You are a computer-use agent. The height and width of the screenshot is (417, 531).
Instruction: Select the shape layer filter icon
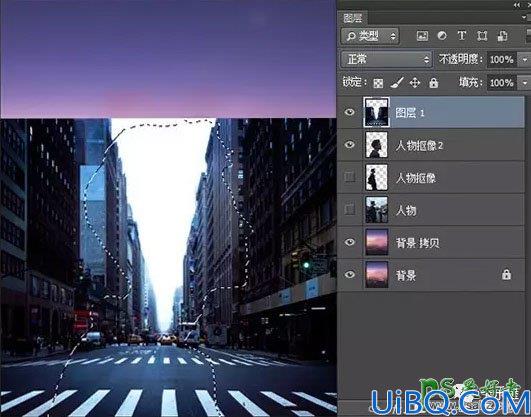[482, 36]
